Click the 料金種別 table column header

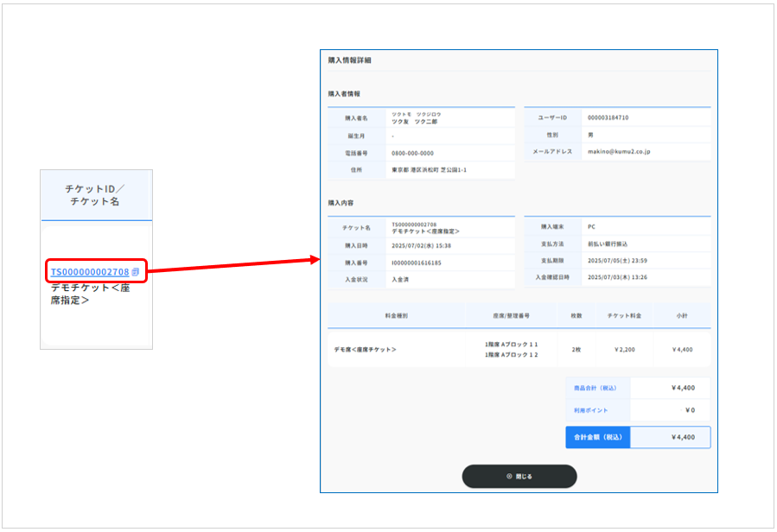tap(397, 316)
